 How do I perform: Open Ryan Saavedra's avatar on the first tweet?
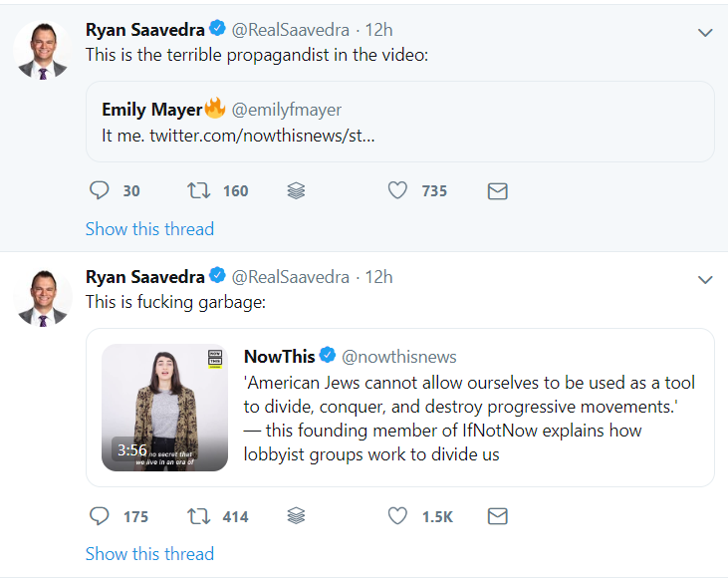tap(43, 49)
